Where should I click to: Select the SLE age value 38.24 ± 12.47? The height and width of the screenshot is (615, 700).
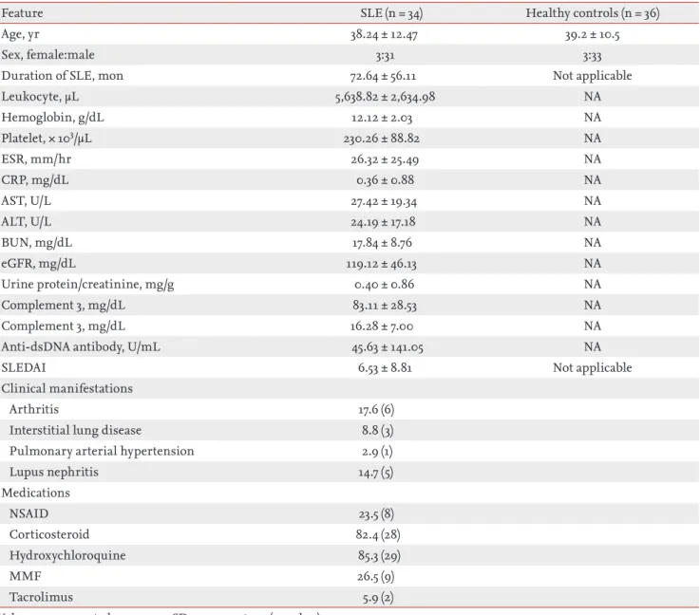point(384,35)
